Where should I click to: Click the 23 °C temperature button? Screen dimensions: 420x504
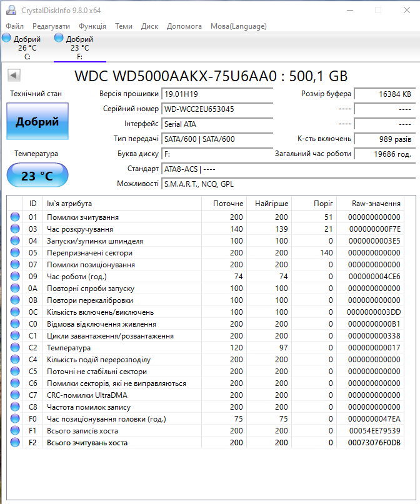[37, 175]
